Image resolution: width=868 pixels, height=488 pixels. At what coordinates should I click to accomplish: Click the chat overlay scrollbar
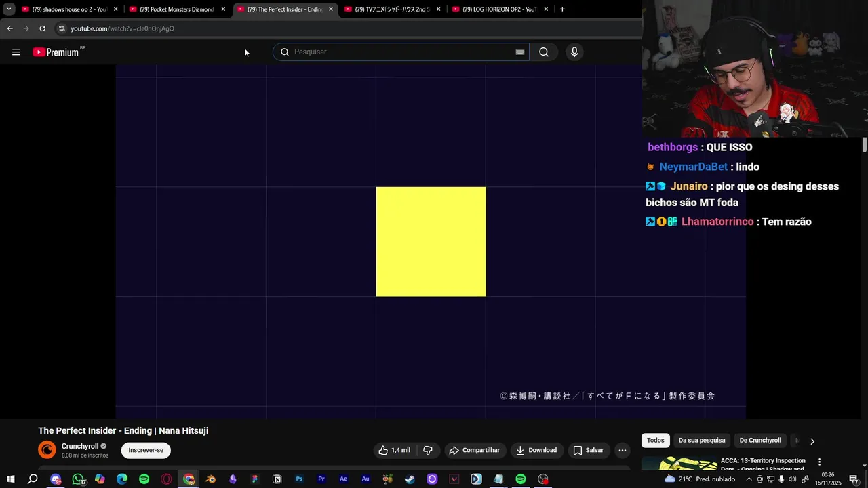coord(865,145)
